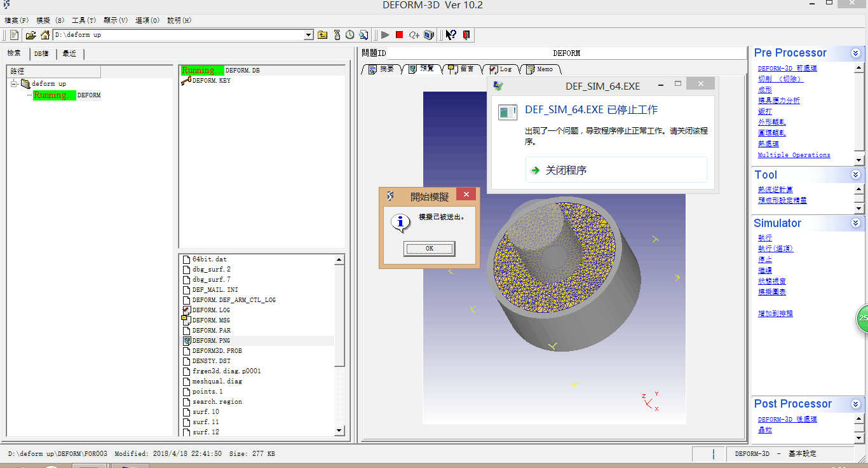Open the 模擬圖表 simulation graph link

pos(772,292)
